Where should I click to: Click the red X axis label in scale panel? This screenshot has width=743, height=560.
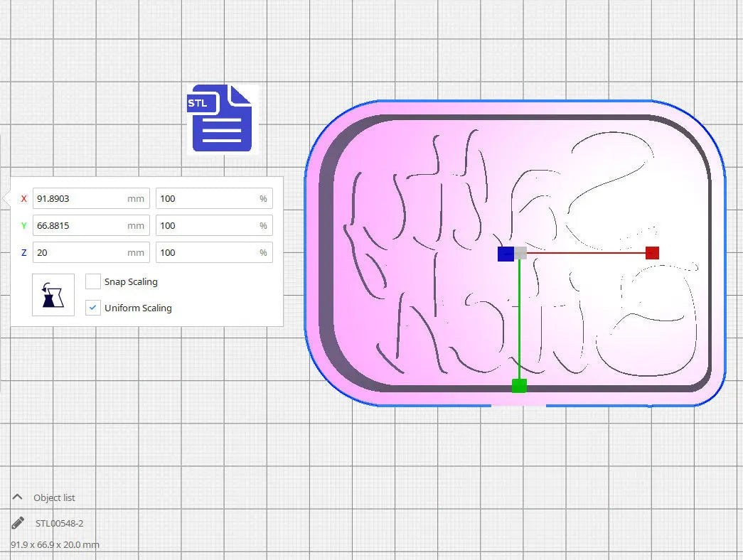23,198
